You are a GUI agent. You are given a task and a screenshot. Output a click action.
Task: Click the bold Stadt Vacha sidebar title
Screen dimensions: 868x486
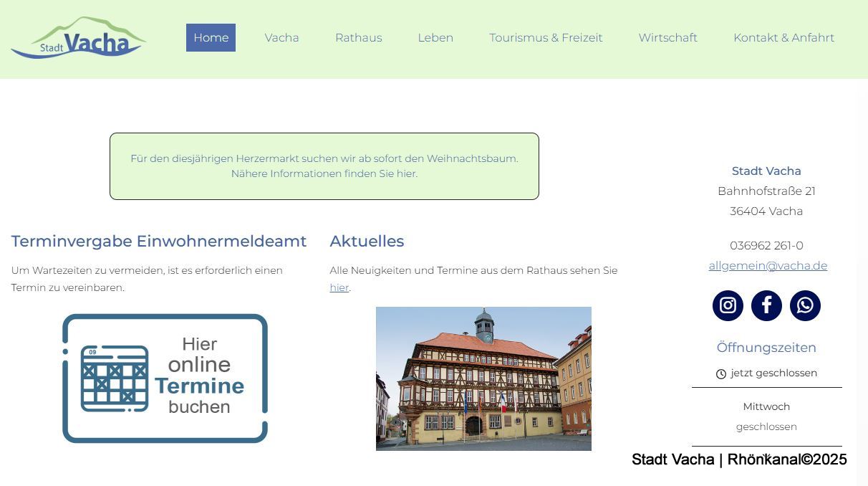tap(766, 171)
